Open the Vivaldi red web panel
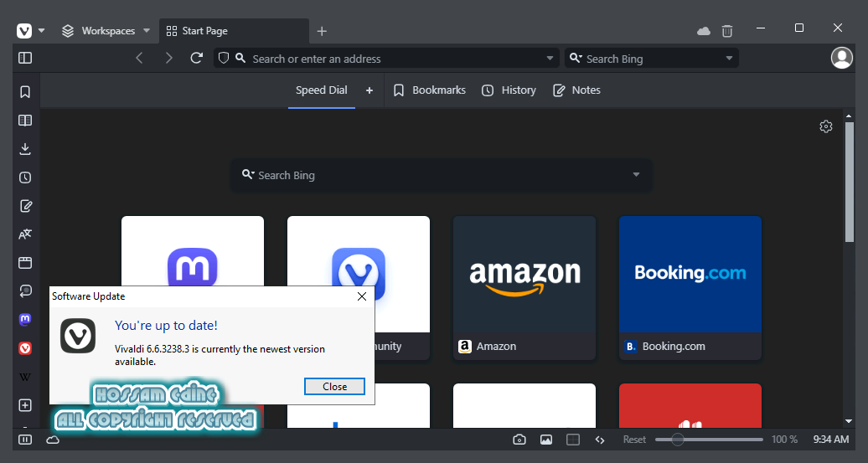Screen dimensions: 868x463 [25, 348]
